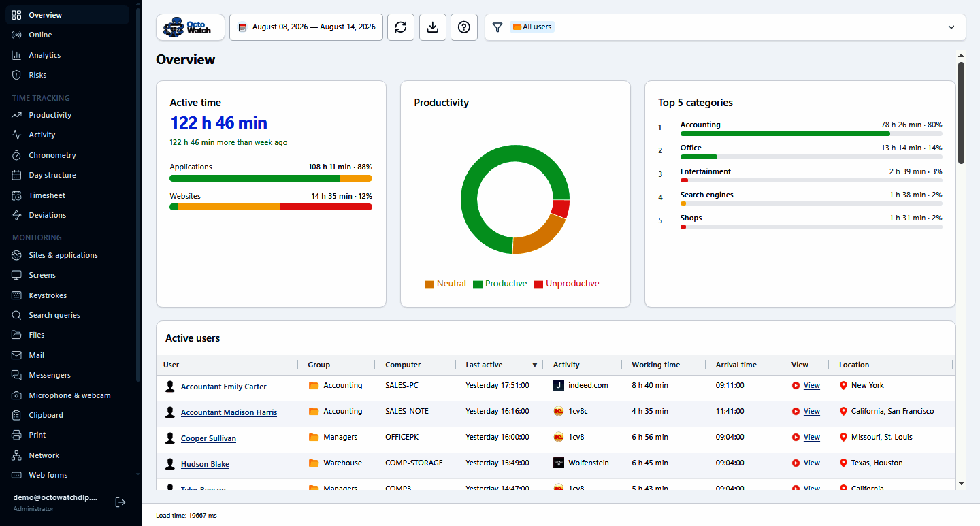
Task: Open the help question mark icon
Action: (x=464, y=27)
